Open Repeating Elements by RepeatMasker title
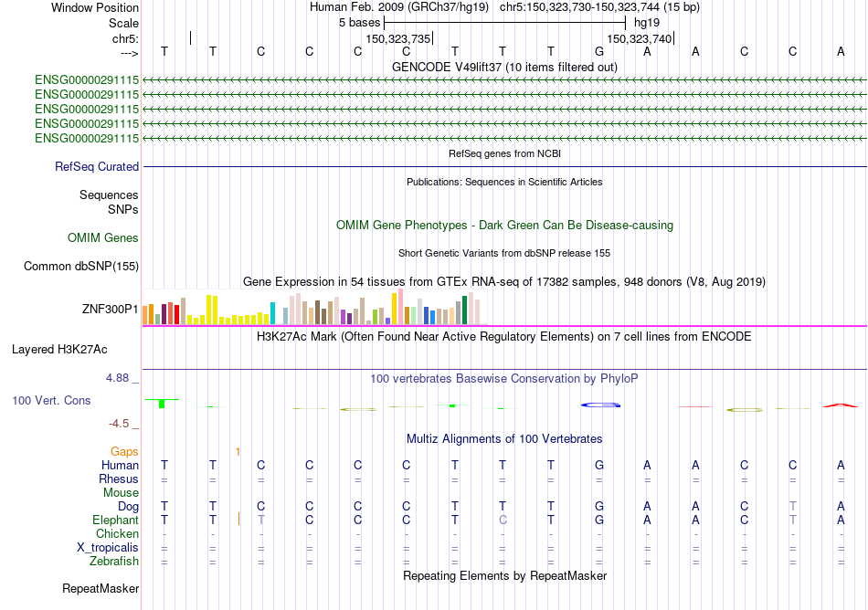 coord(504,576)
